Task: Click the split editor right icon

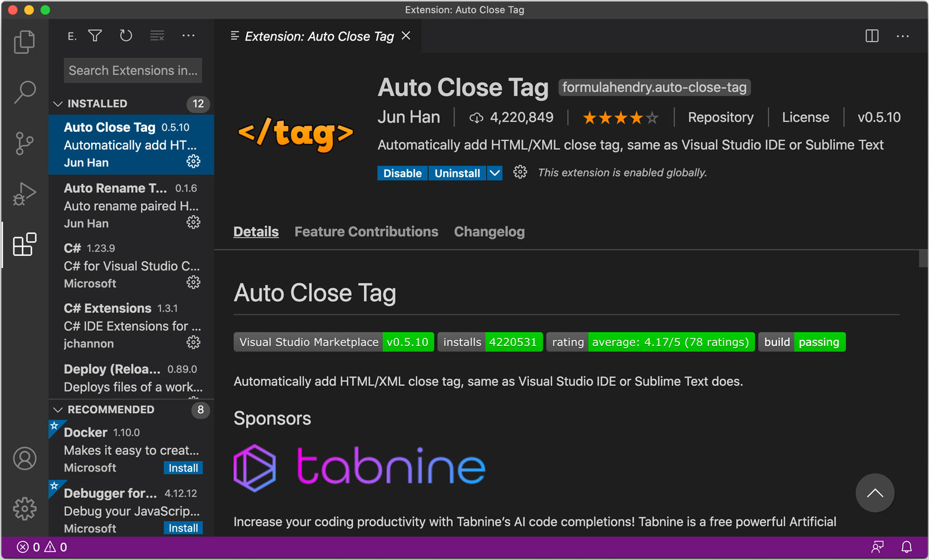Action: 872,36
